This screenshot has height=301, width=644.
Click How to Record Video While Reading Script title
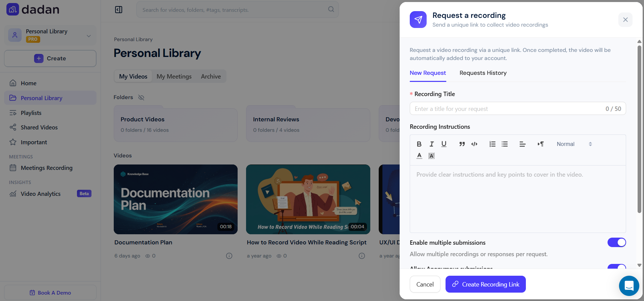coord(306,242)
